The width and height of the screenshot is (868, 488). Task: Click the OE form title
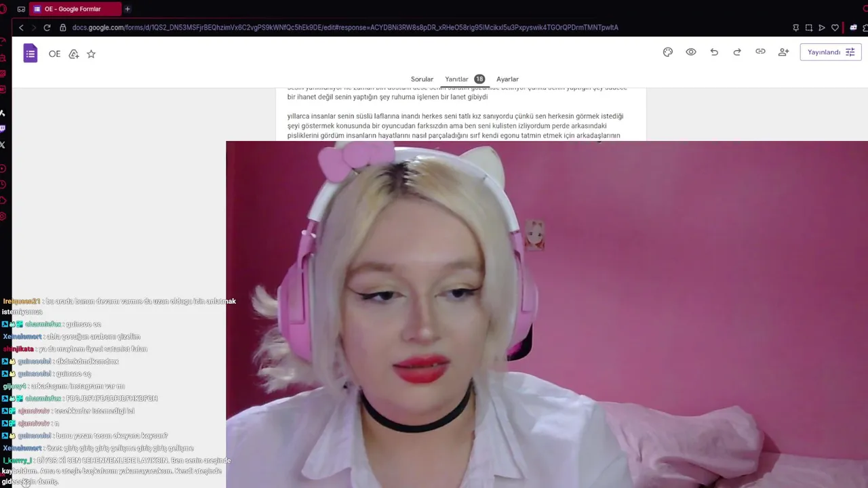(55, 54)
